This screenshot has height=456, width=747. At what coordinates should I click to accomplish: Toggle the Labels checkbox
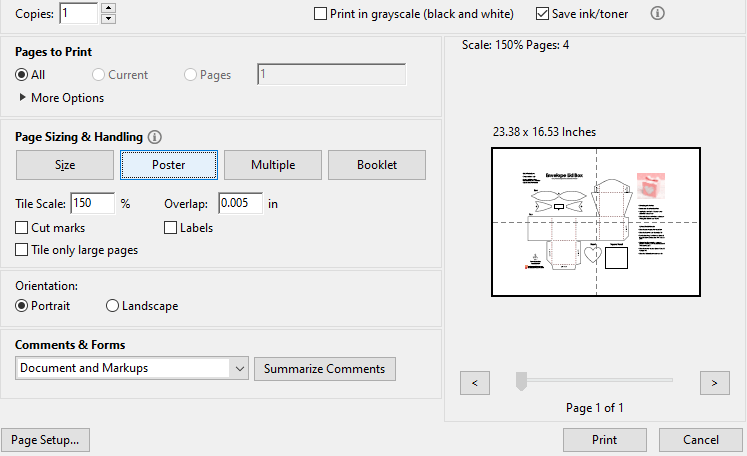click(170, 228)
